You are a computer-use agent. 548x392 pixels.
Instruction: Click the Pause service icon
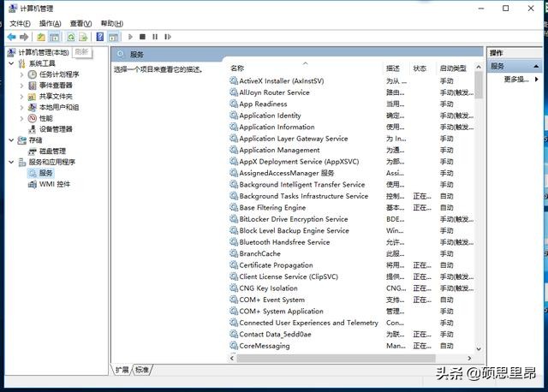point(155,37)
